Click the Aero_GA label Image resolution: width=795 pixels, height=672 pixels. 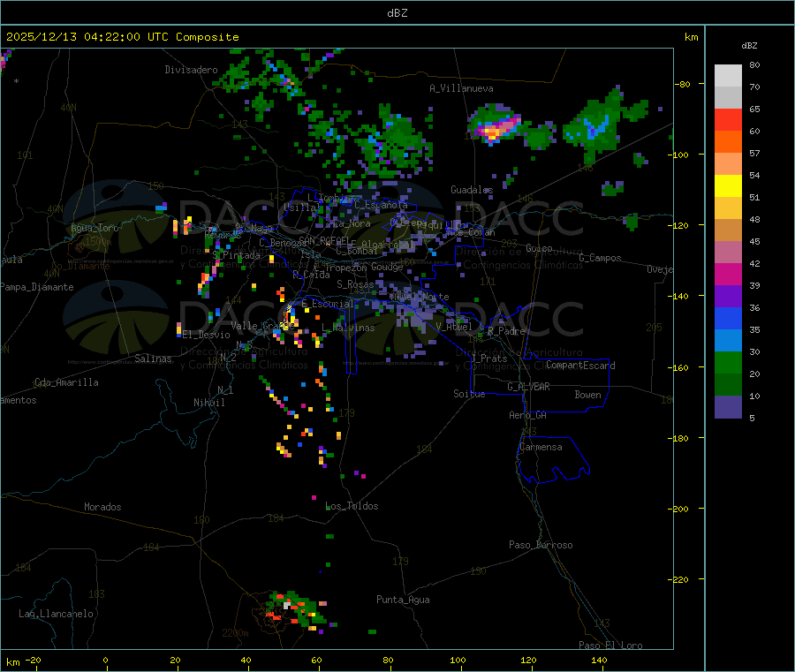click(x=528, y=415)
